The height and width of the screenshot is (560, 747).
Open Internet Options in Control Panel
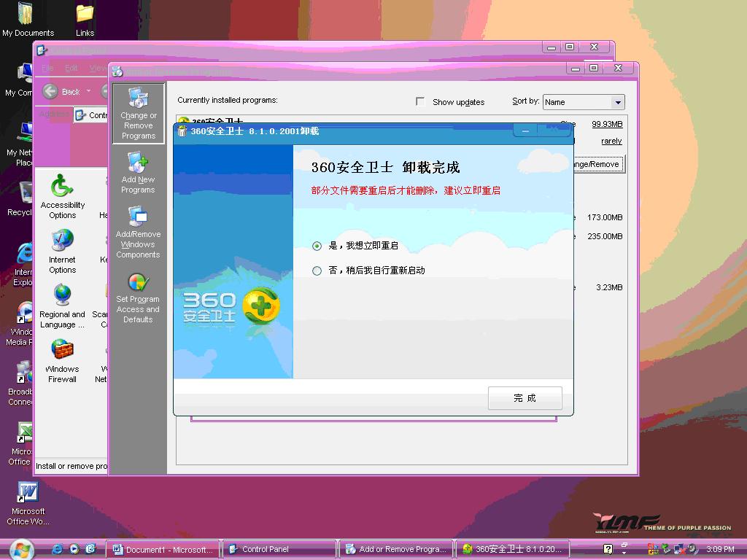point(63,252)
